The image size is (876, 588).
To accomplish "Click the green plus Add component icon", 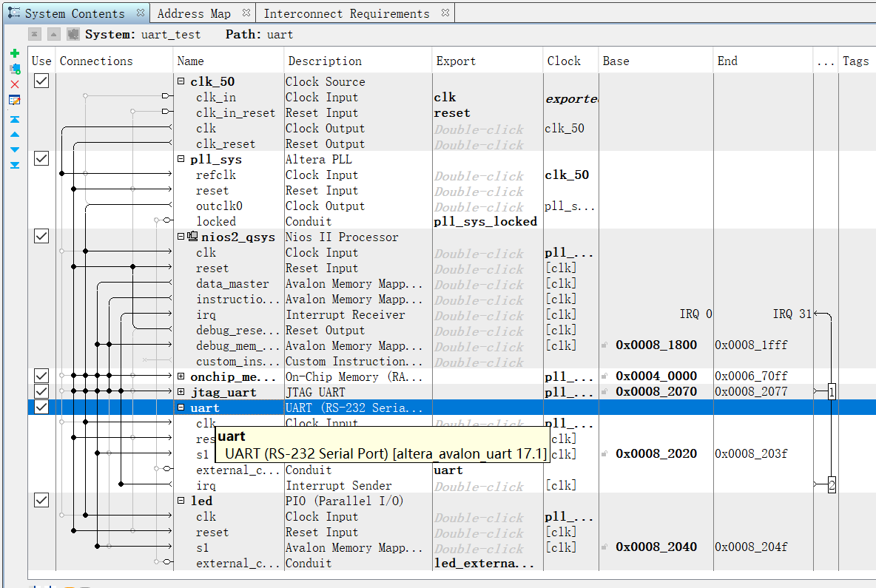I will [x=15, y=53].
